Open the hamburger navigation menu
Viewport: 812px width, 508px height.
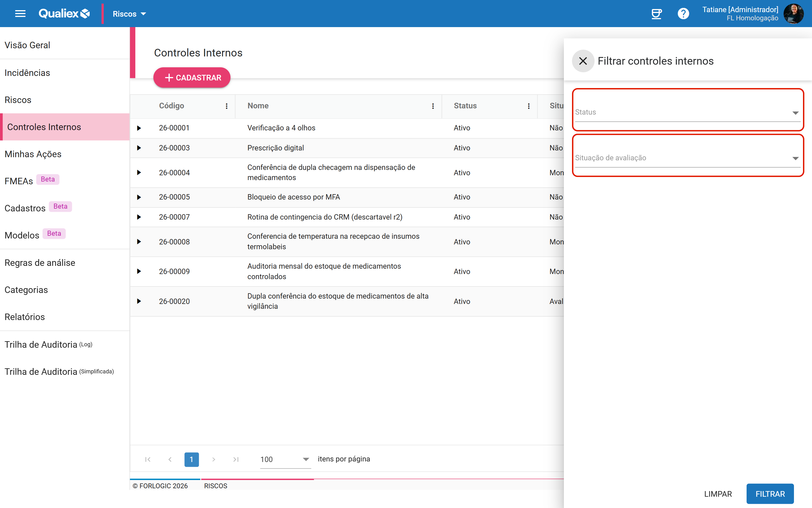coord(21,14)
